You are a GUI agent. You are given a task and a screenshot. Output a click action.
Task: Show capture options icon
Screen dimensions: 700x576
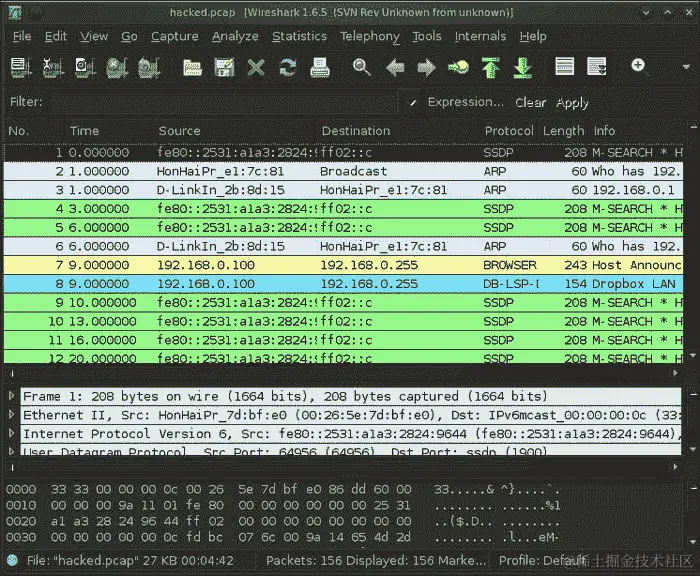pyautogui.click(x=53, y=67)
